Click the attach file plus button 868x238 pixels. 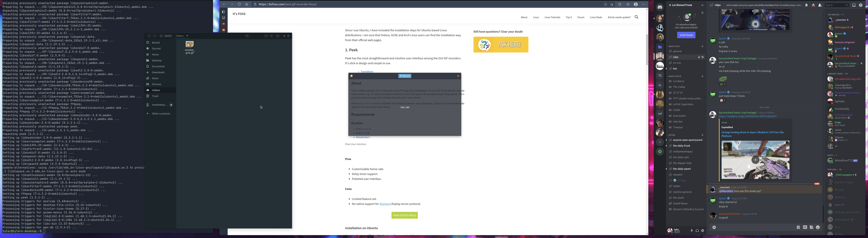point(714,227)
